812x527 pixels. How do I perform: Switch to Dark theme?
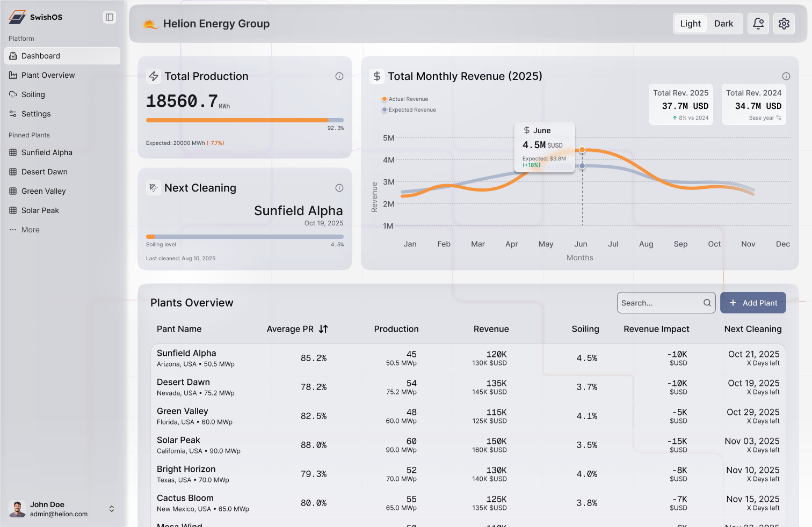pos(723,24)
